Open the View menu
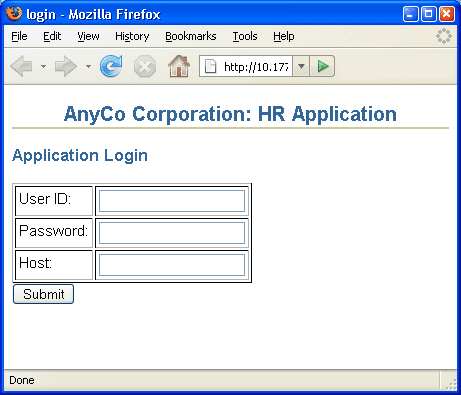 point(88,36)
